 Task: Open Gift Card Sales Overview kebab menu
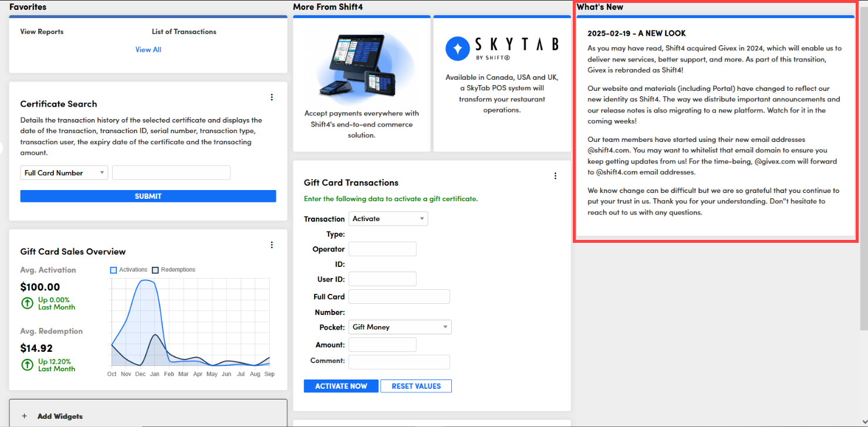click(271, 245)
